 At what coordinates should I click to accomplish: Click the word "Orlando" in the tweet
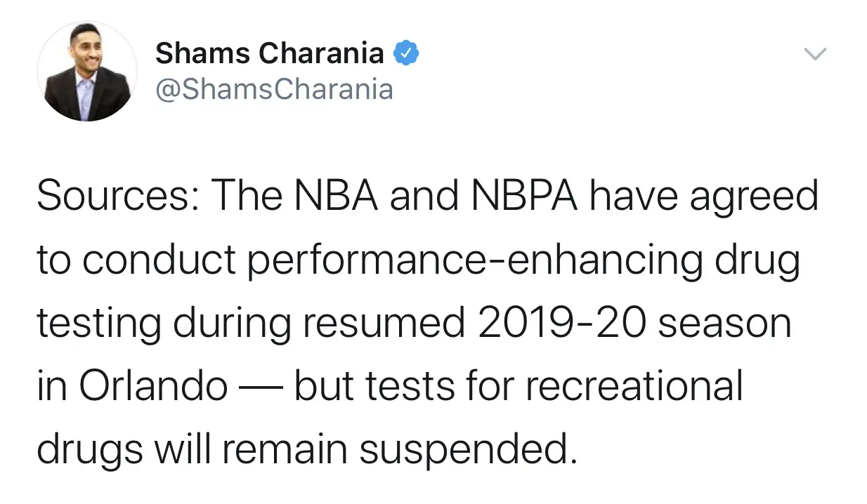click(x=153, y=385)
